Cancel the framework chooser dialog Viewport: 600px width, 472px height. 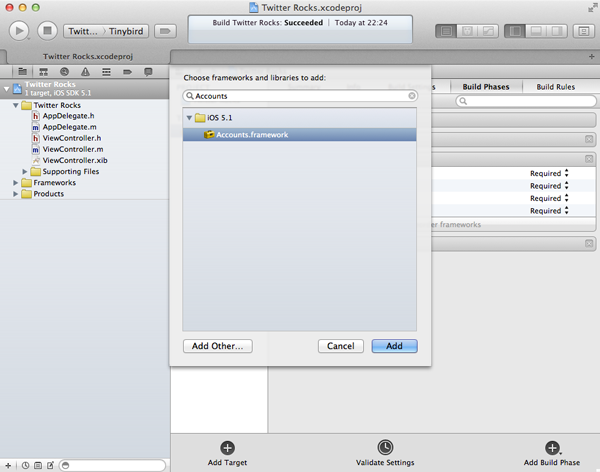[x=341, y=346]
